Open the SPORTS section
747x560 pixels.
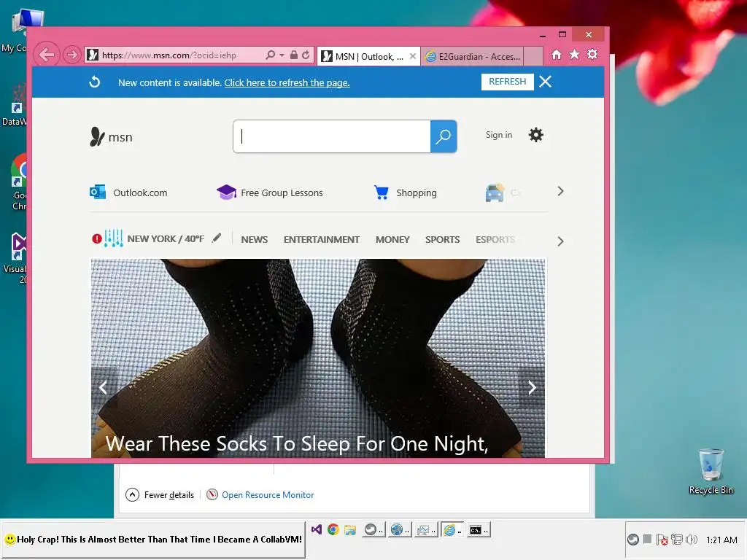point(443,239)
